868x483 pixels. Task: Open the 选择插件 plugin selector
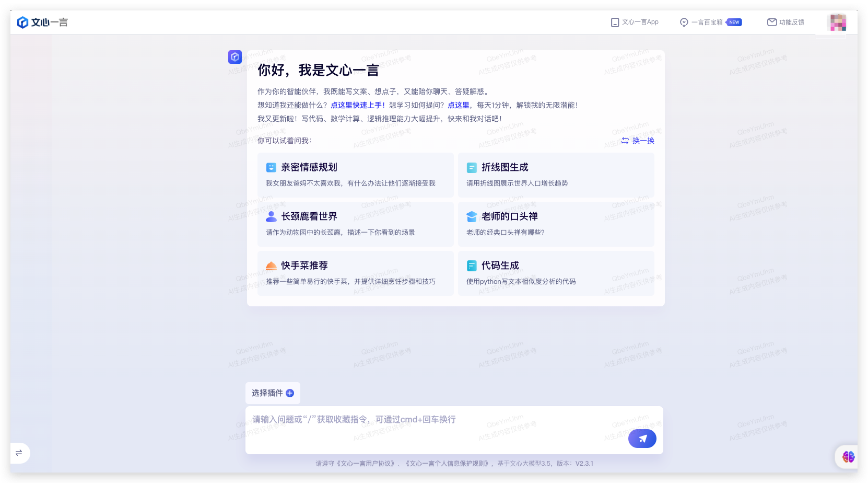(x=273, y=393)
